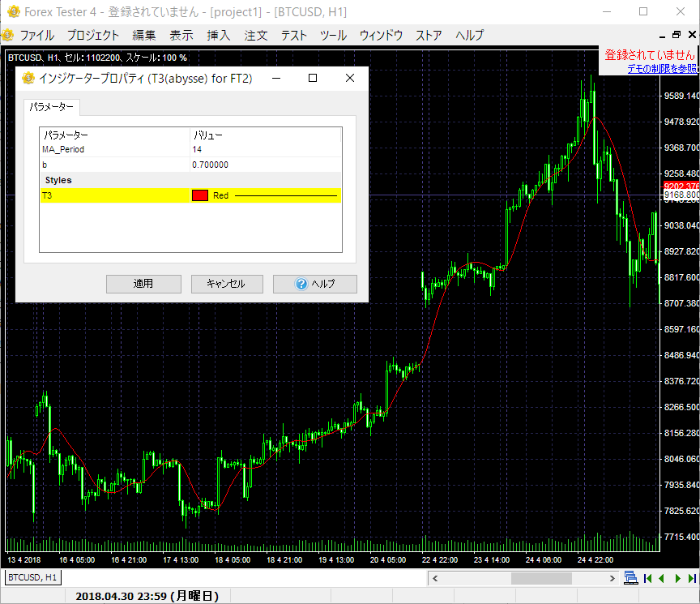Viewport: 700px width, 604px height.
Task: Click the ファイル menu app icon
Action: [x=7, y=35]
